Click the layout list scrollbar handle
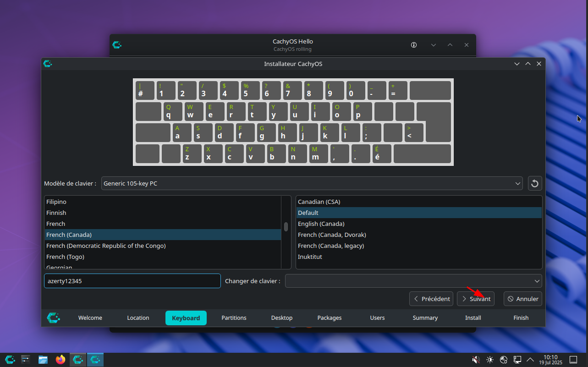This screenshot has width=588, height=367. click(286, 227)
